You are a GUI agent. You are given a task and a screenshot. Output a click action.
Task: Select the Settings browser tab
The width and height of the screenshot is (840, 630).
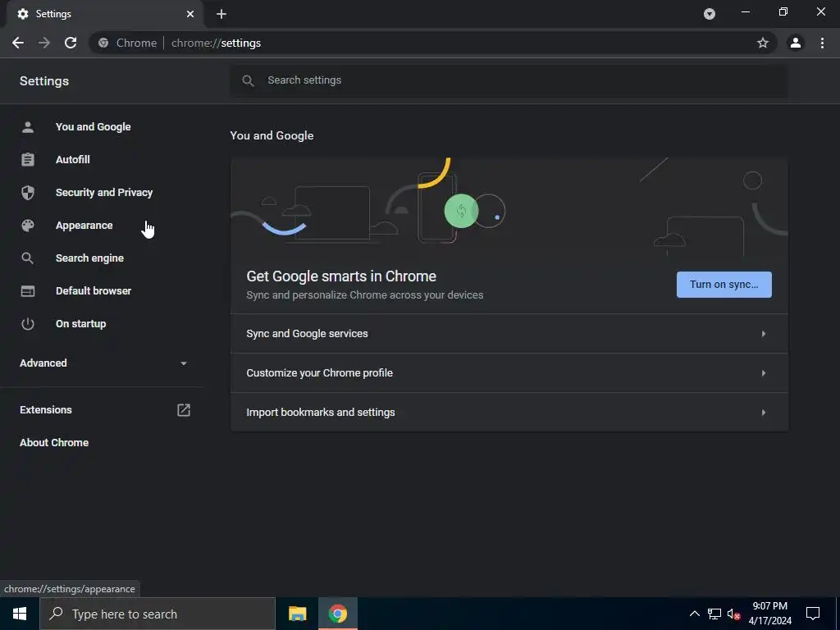point(104,14)
